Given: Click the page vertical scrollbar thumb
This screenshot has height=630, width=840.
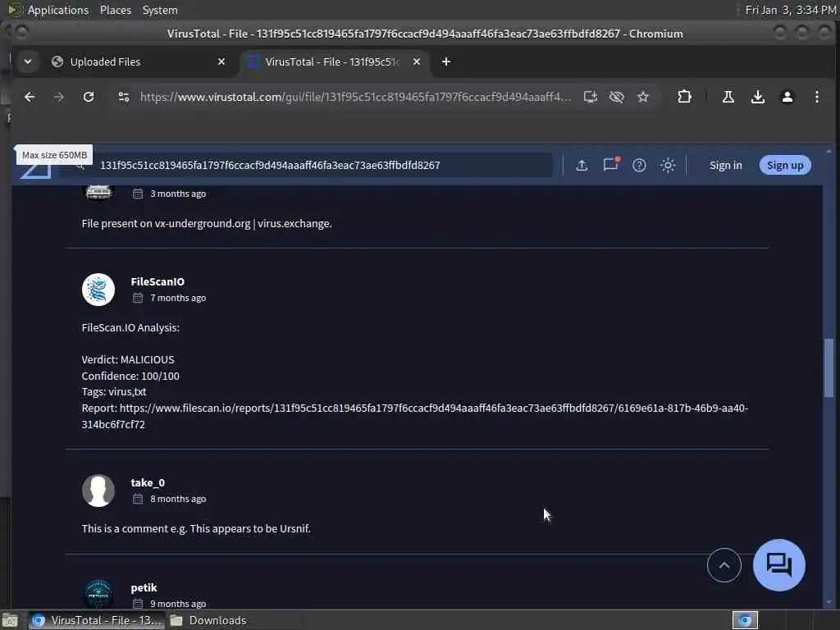Looking at the screenshot, I should [x=829, y=367].
